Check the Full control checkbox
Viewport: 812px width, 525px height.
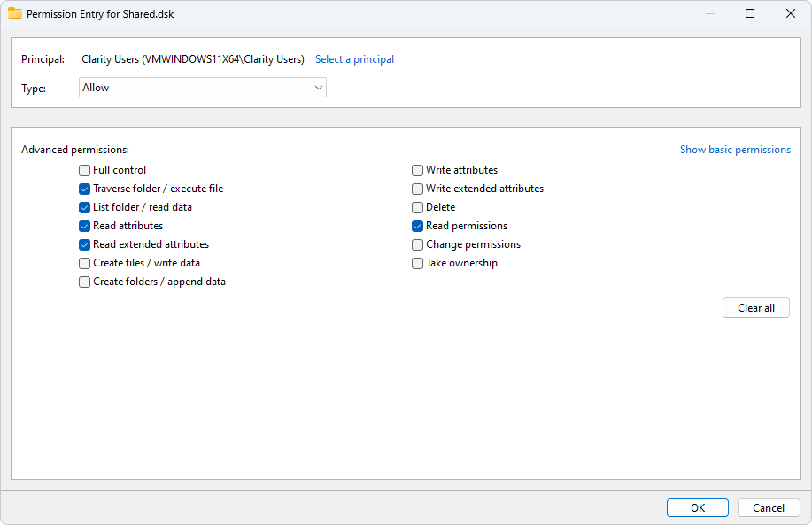[x=84, y=170]
